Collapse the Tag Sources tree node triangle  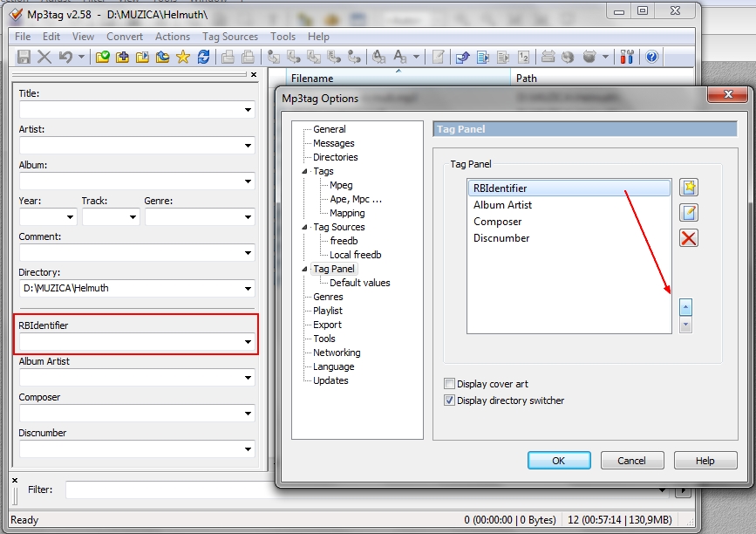click(x=304, y=227)
